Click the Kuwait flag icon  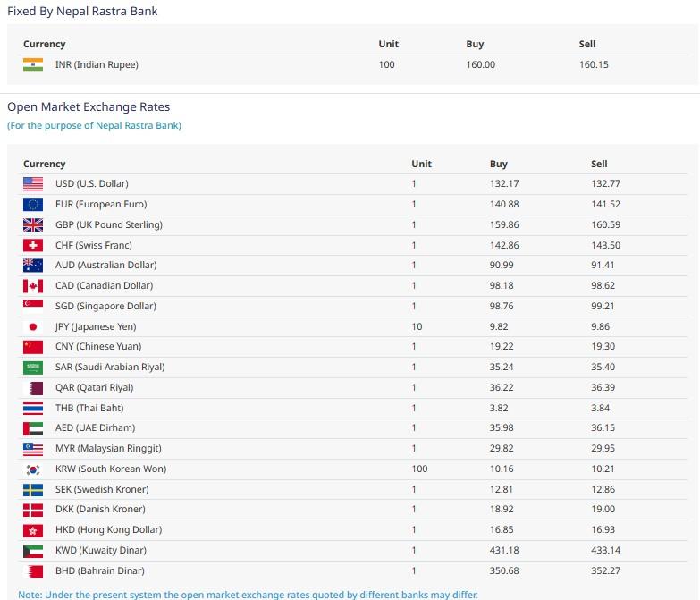pos(33,550)
